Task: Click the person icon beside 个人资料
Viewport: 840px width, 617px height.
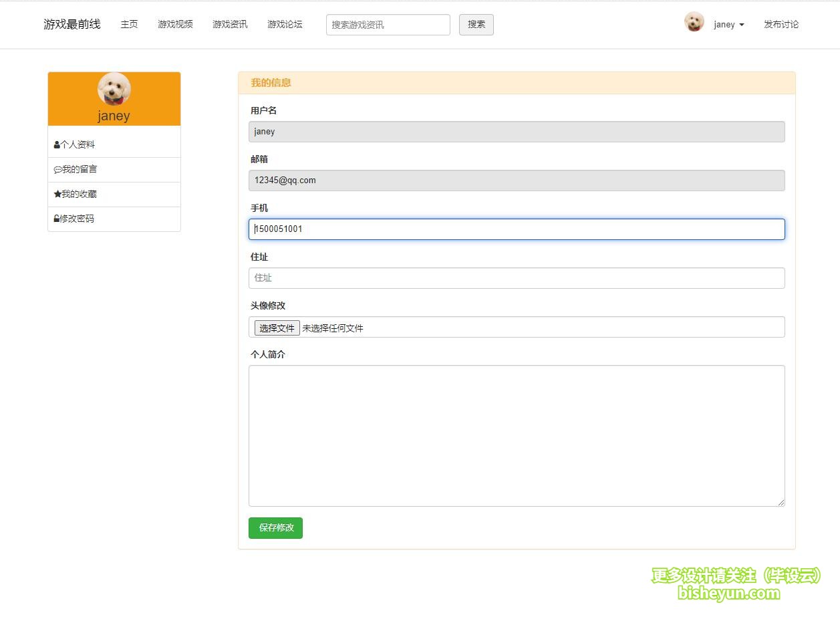Action: click(57, 145)
